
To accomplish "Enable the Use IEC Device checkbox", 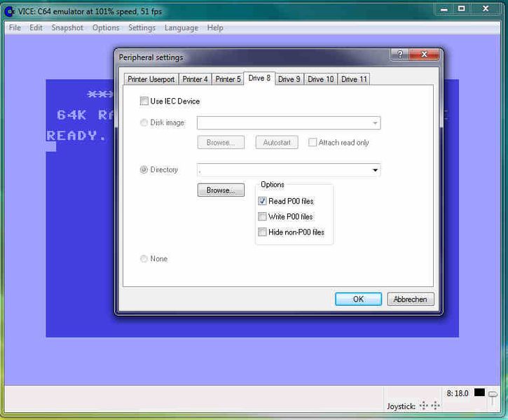I will coord(144,101).
